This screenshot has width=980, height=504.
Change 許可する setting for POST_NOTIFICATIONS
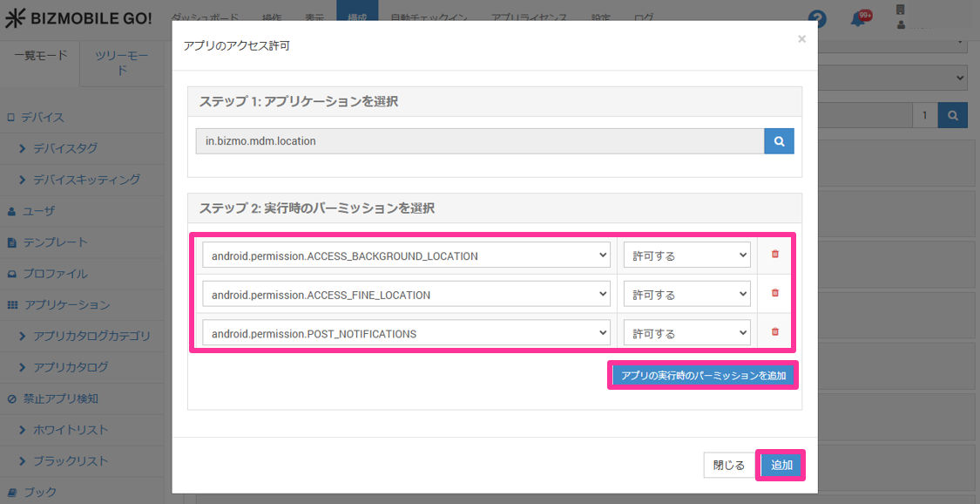686,333
